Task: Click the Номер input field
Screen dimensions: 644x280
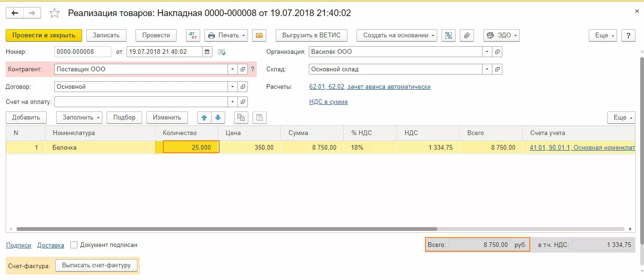Action: [x=83, y=51]
